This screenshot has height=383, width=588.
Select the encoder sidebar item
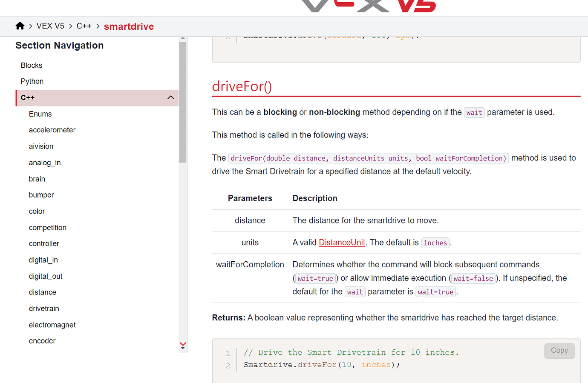click(42, 340)
